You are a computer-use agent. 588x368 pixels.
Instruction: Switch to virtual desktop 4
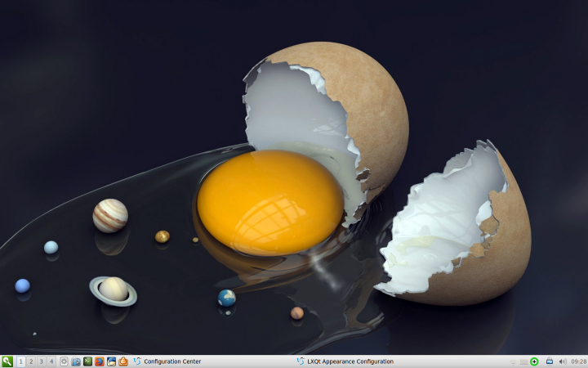click(51, 361)
